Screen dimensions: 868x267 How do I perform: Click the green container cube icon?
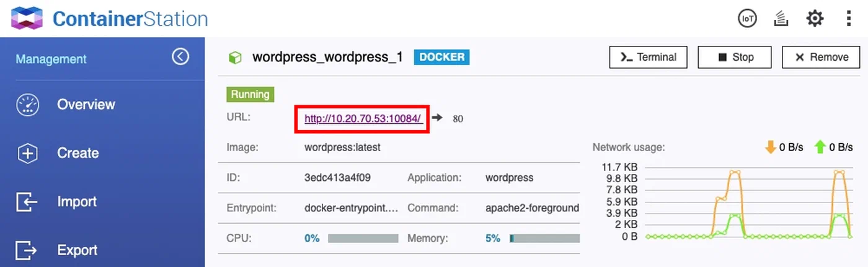(235, 58)
